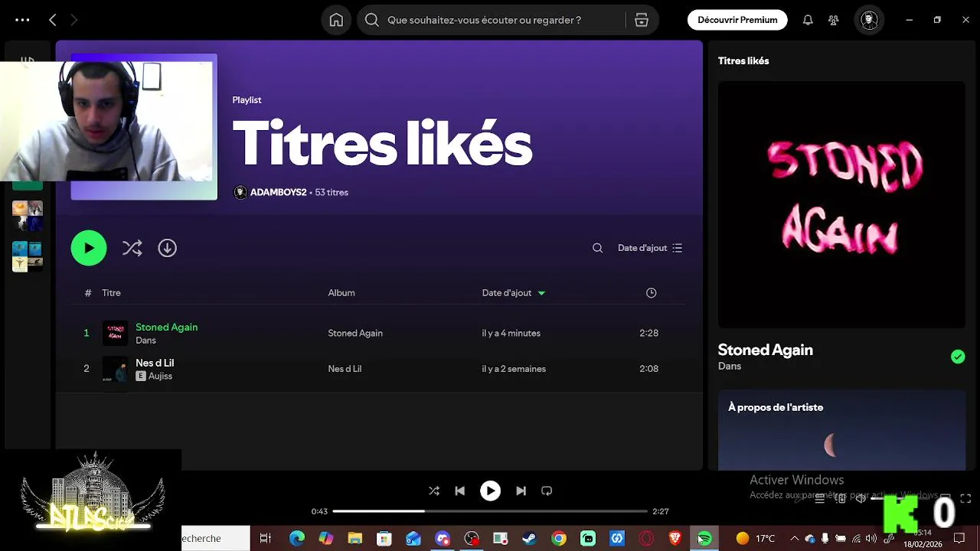Click the Découvrir Premium button

(x=737, y=20)
